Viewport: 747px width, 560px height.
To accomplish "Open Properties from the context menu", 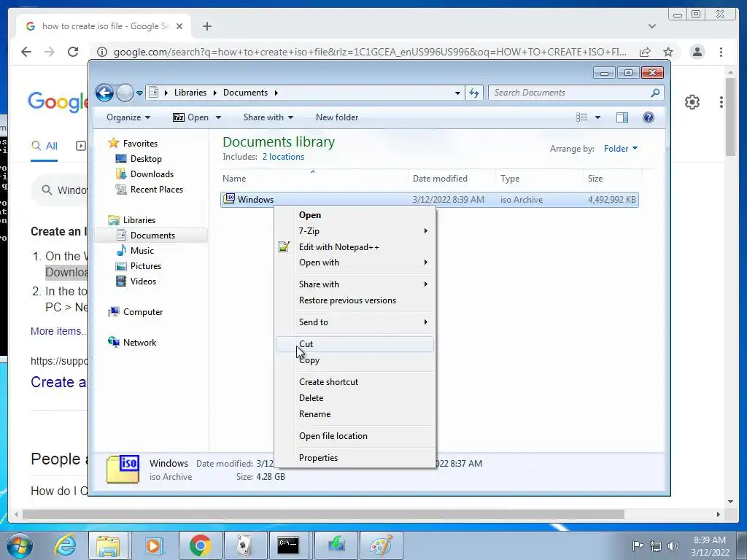I will (x=355, y=458).
